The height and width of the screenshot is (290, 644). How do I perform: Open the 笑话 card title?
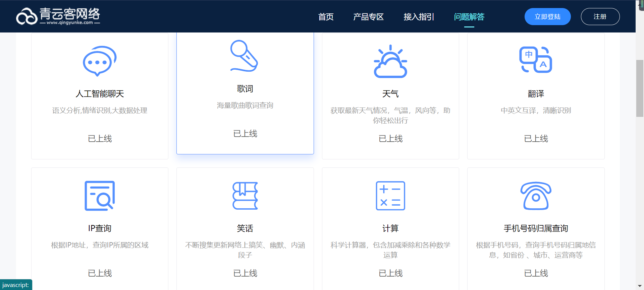pyautogui.click(x=245, y=228)
